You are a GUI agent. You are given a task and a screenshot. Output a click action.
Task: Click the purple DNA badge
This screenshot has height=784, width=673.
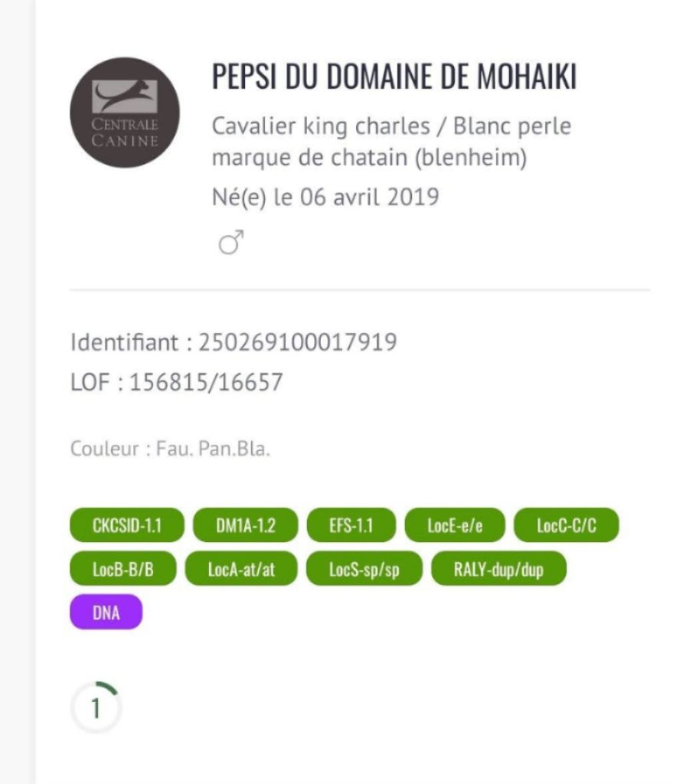106,612
